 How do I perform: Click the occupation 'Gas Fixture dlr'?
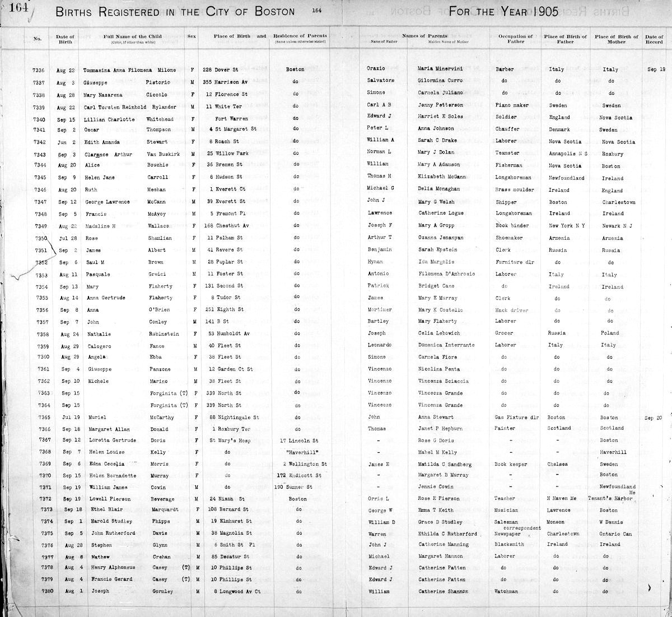(x=517, y=417)
